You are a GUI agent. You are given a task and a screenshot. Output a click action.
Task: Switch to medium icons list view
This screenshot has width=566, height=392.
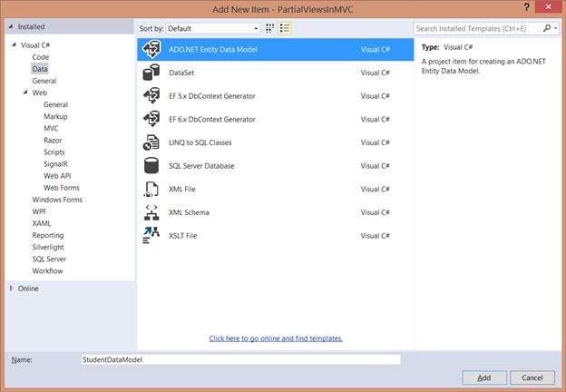coord(285,28)
